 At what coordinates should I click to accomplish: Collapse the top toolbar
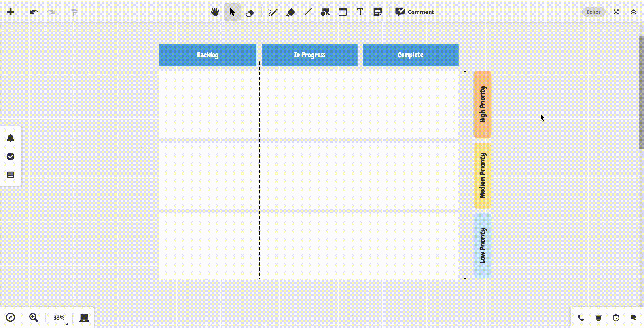tap(633, 12)
